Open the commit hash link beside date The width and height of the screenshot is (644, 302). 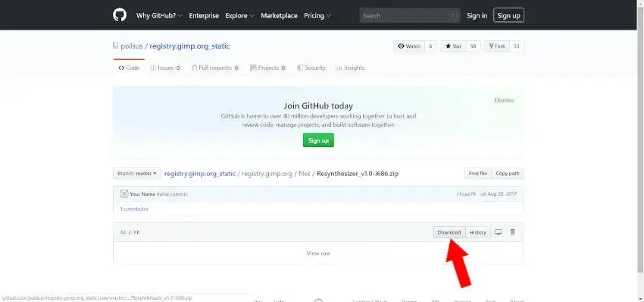click(x=466, y=194)
